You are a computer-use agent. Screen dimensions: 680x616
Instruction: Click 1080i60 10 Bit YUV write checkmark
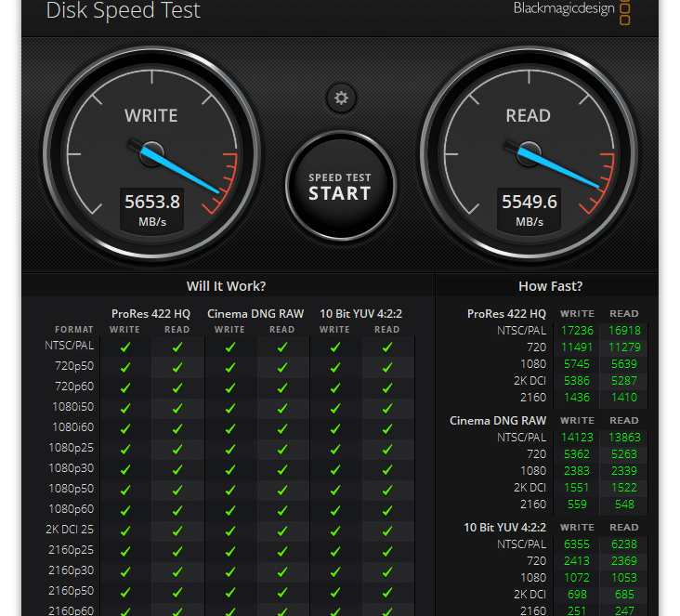click(x=335, y=428)
